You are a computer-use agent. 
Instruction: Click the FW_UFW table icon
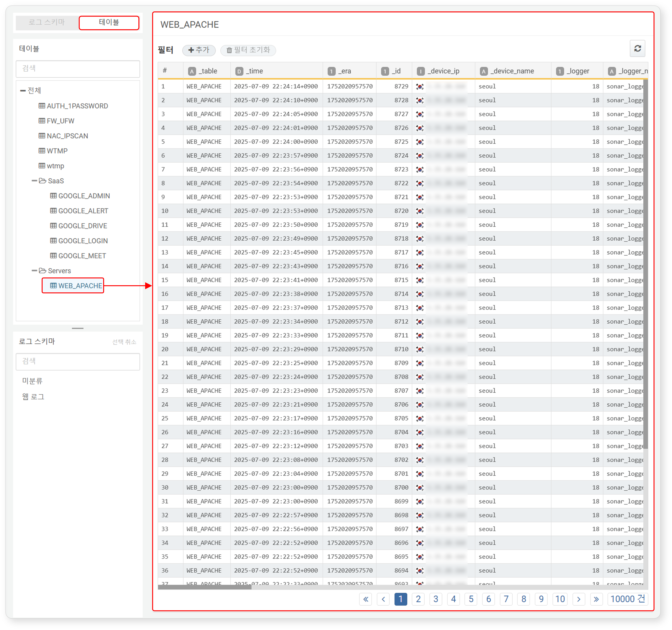pyautogui.click(x=42, y=121)
